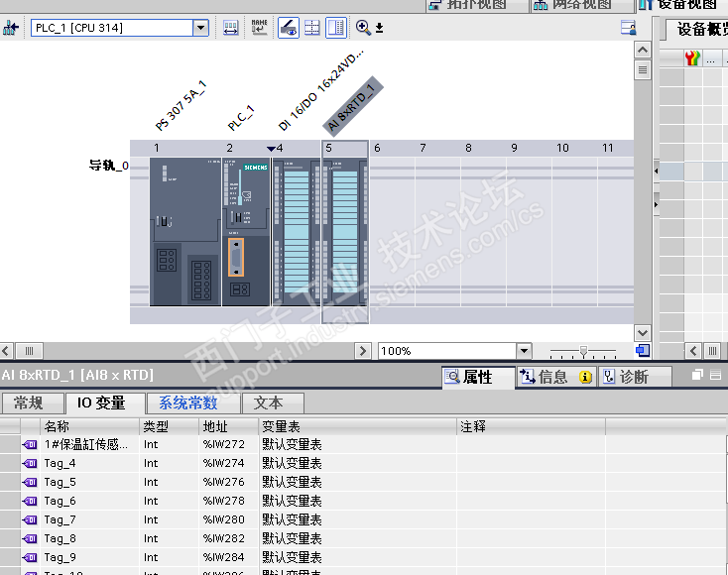Switch to the 网络视图 tab
The width and height of the screenshot is (728, 575).
(582, 5)
